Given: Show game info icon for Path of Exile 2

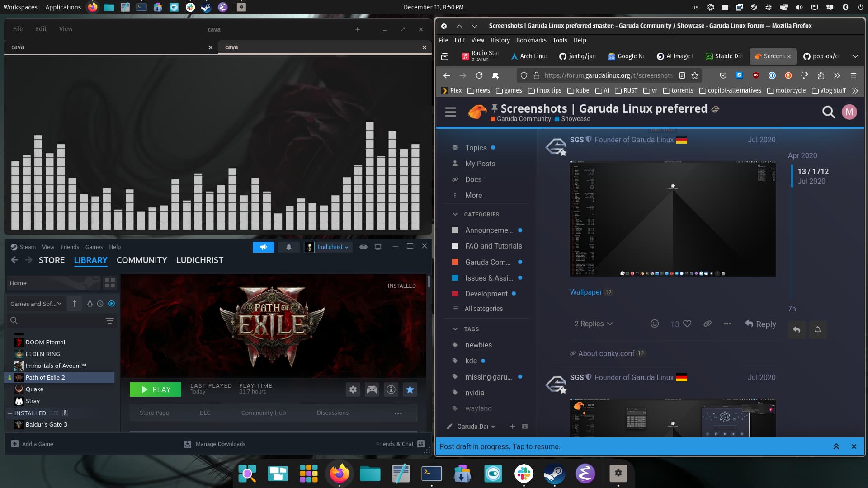Looking at the screenshot, I should tap(391, 389).
